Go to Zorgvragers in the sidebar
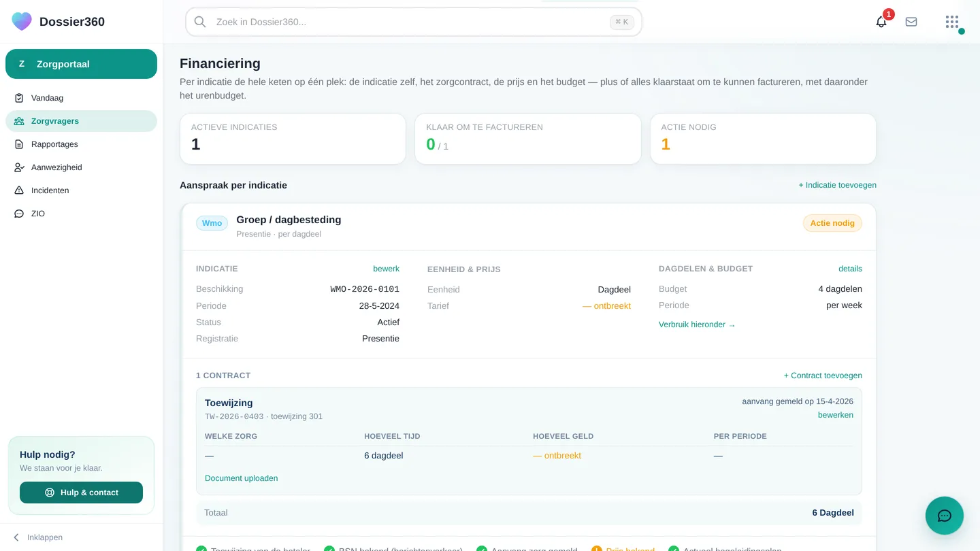 pos(81,121)
